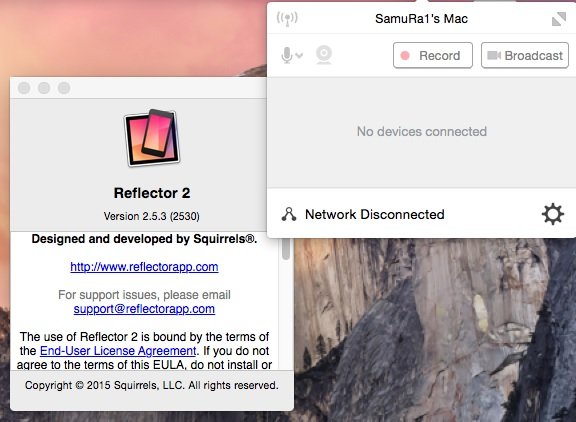Viewport: 576px width, 422px height.
Task: Minimize the About Reflector window
Action: 44,88
